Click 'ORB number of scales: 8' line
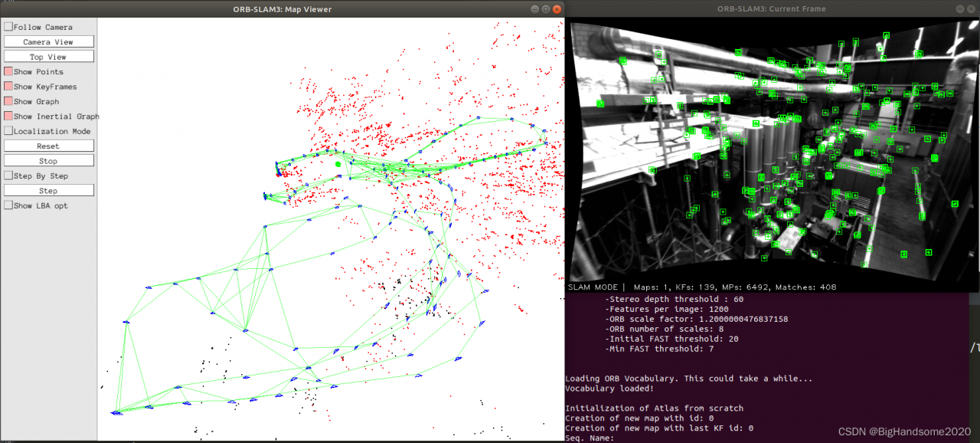 (664, 329)
